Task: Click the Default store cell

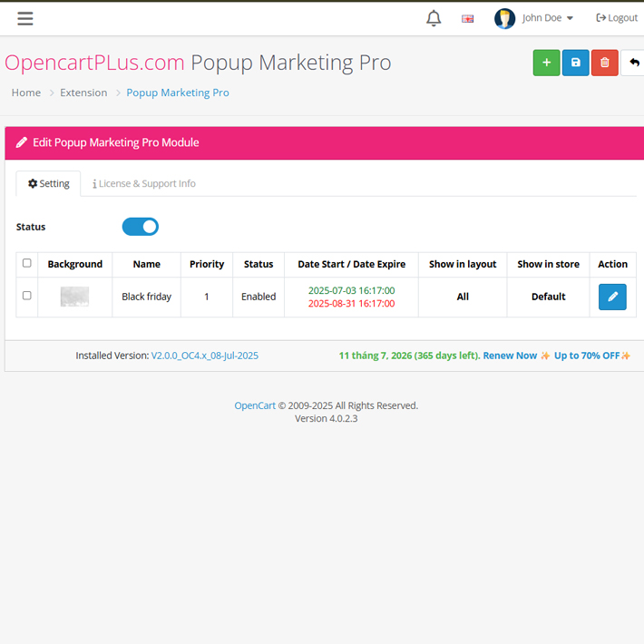Action: click(548, 297)
